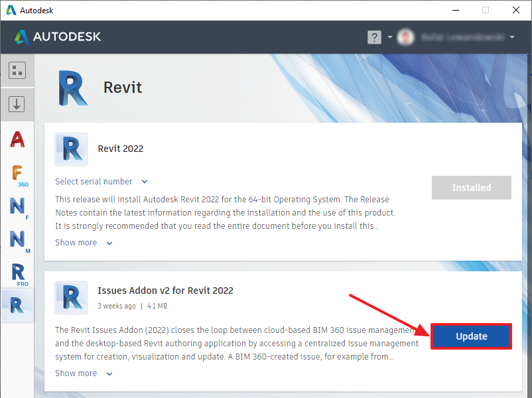
Task: Select the Navisworks Manage icon
Action: pos(17,239)
